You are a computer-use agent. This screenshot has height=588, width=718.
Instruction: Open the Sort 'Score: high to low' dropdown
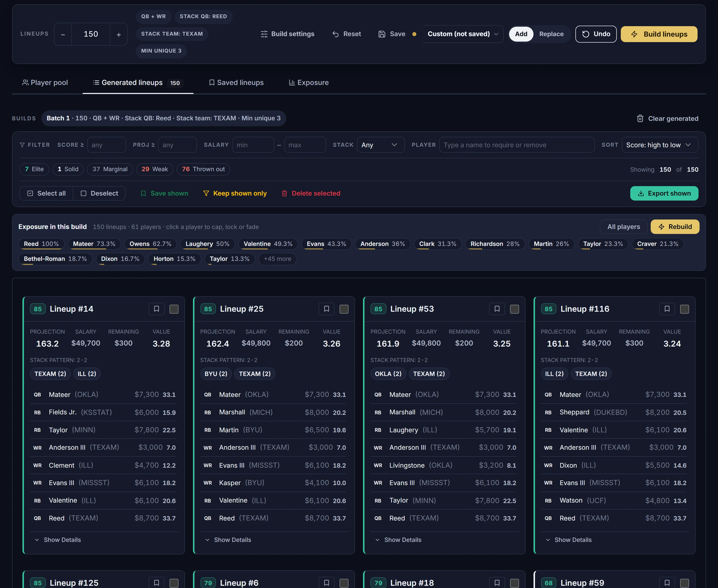point(660,145)
